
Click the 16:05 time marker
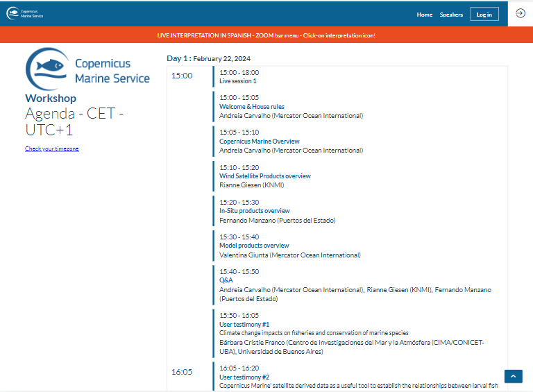182,372
